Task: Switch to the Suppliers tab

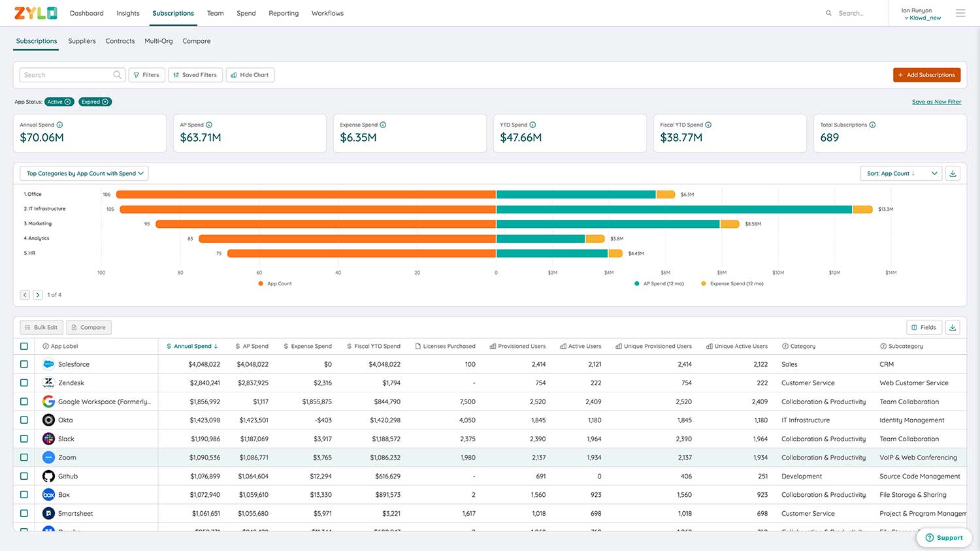Action: (x=82, y=40)
